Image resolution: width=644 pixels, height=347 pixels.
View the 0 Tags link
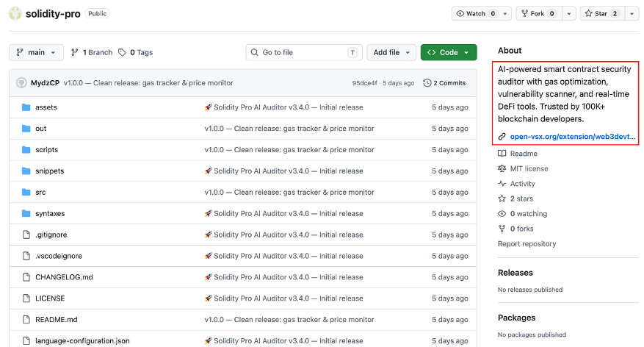(136, 52)
